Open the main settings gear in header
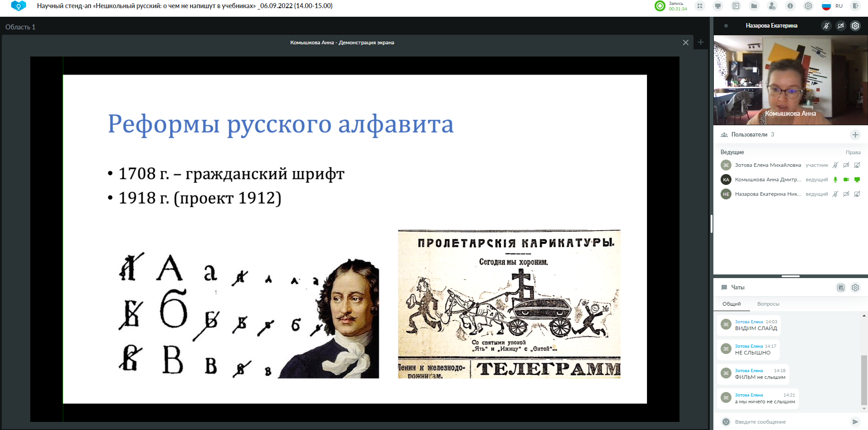 pos(808,6)
